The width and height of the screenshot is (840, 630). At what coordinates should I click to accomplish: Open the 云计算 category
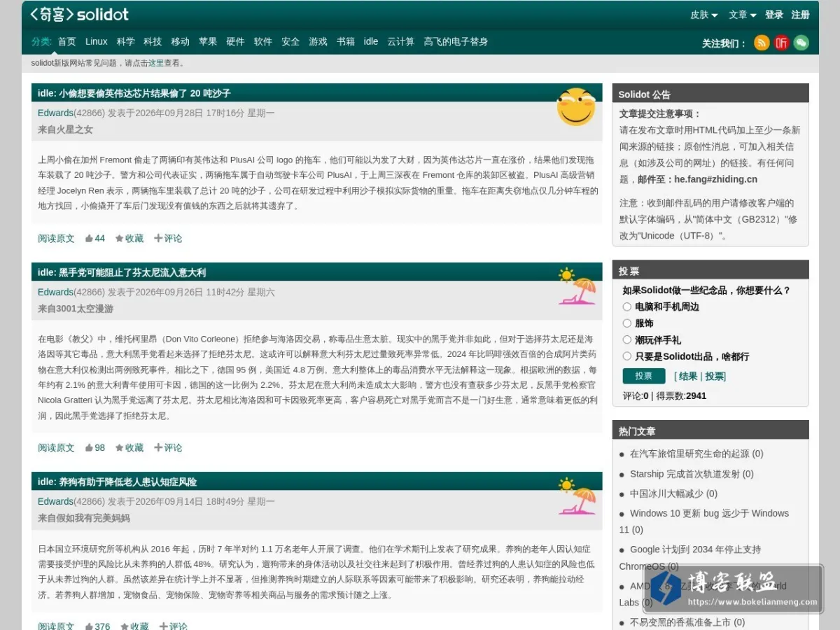pyautogui.click(x=401, y=41)
